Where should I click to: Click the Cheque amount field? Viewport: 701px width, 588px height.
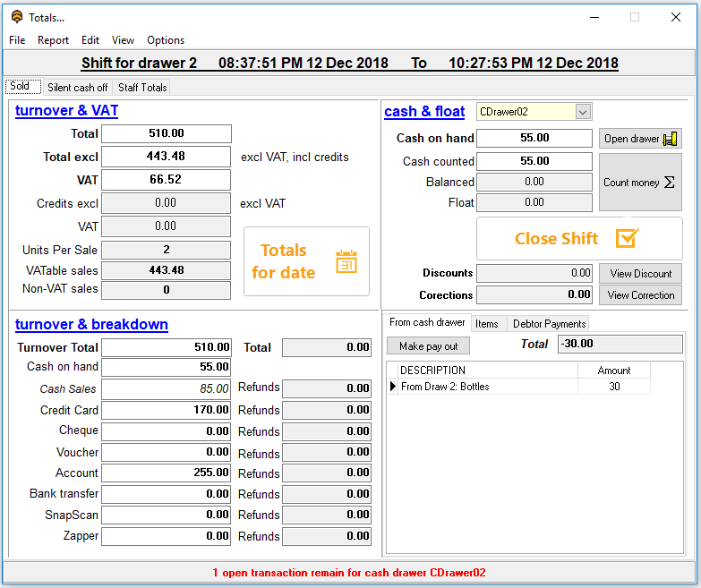[166, 431]
